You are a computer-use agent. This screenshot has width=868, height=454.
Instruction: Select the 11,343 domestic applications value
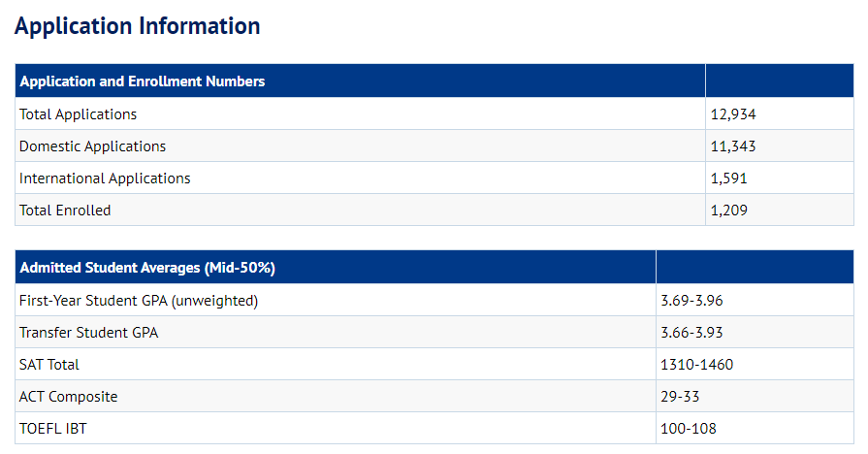(733, 146)
